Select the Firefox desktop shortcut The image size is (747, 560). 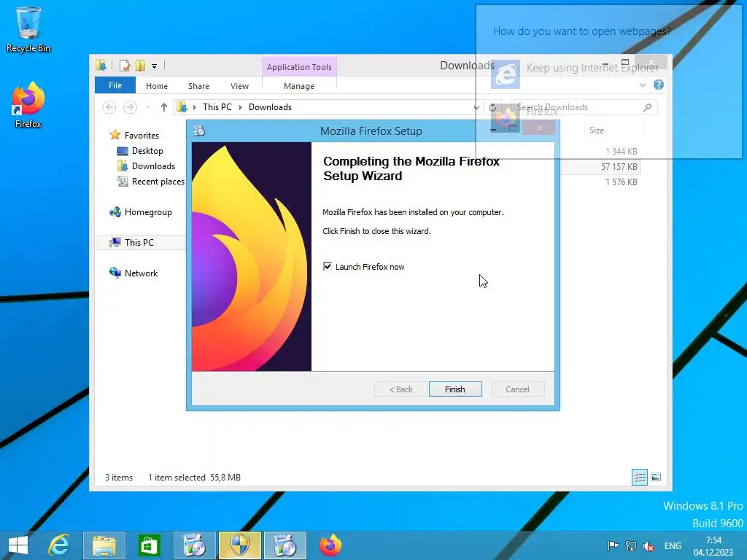point(28,105)
